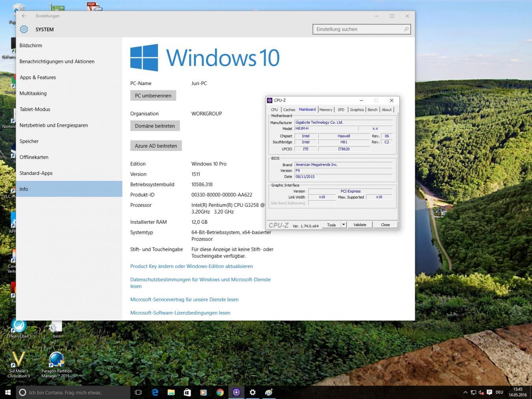This screenshot has width=532, height=399.
Task: Click the CPU-Z title bar icon
Action: 270,100
